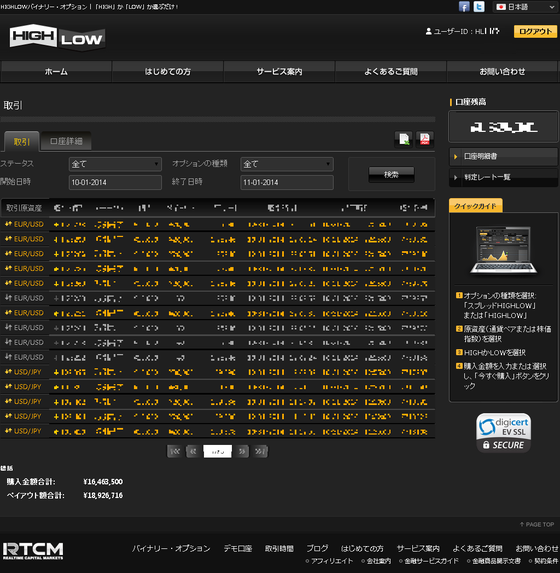The height and width of the screenshot is (573, 560).
Task: Click the PAGE TOP link
Action: coord(537,524)
